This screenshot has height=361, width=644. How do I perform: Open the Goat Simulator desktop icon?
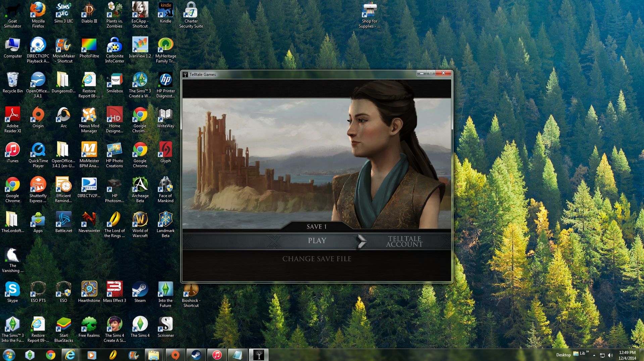tap(13, 15)
